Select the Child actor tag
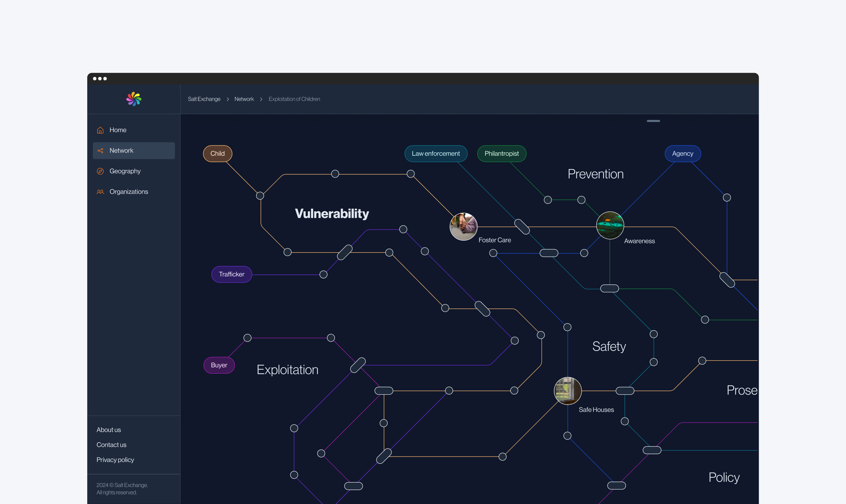Screen dimensions: 846x504 click(x=217, y=154)
